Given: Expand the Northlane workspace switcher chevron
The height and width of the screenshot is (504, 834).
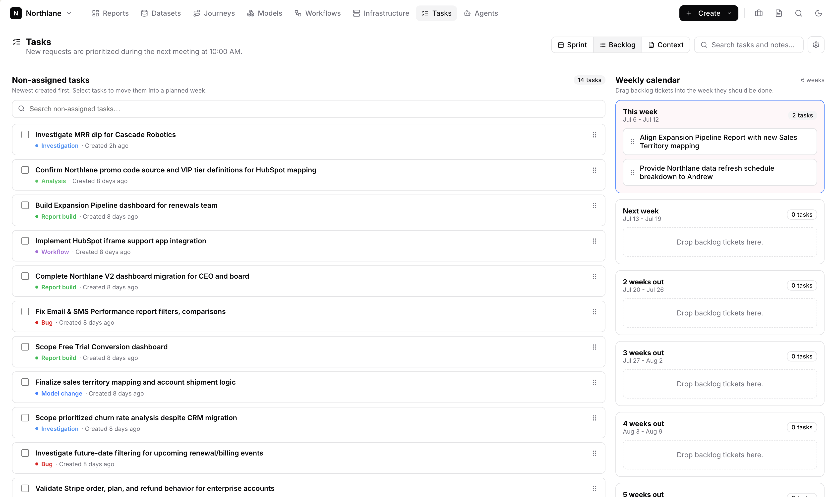Looking at the screenshot, I should (69, 13).
